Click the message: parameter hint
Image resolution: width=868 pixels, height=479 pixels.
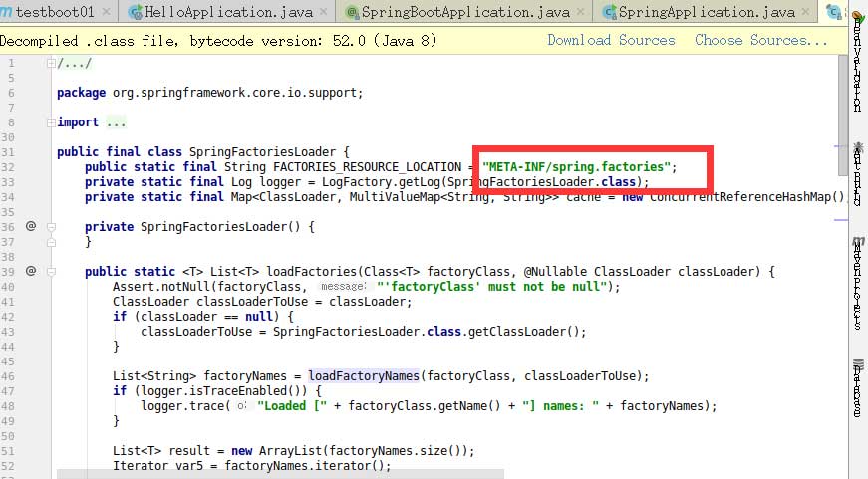pyautogui.click(x=343, y=287)
